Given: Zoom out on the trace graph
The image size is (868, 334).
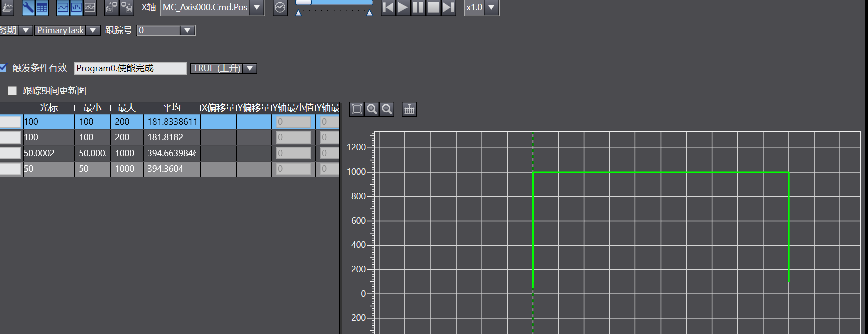Looking at the screenshot, I should [x=387, y=109].
